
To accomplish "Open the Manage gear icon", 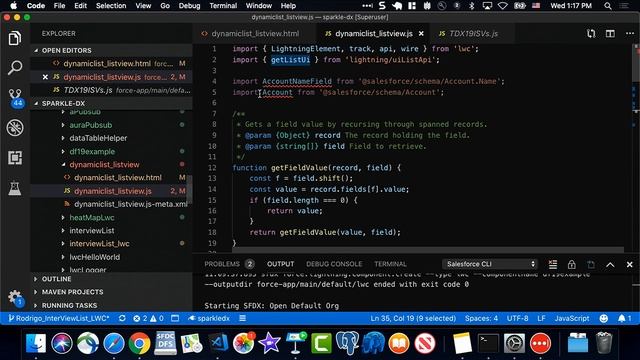I will [15, 298].
